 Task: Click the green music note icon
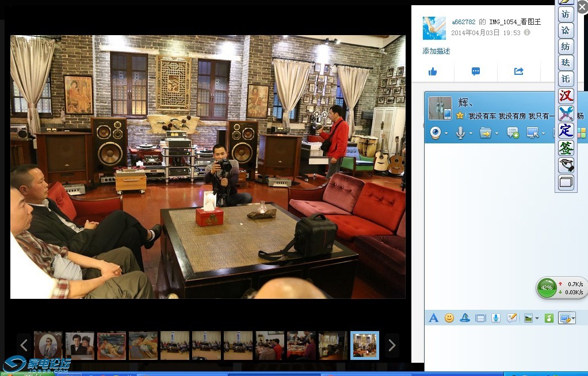[549, 318]
